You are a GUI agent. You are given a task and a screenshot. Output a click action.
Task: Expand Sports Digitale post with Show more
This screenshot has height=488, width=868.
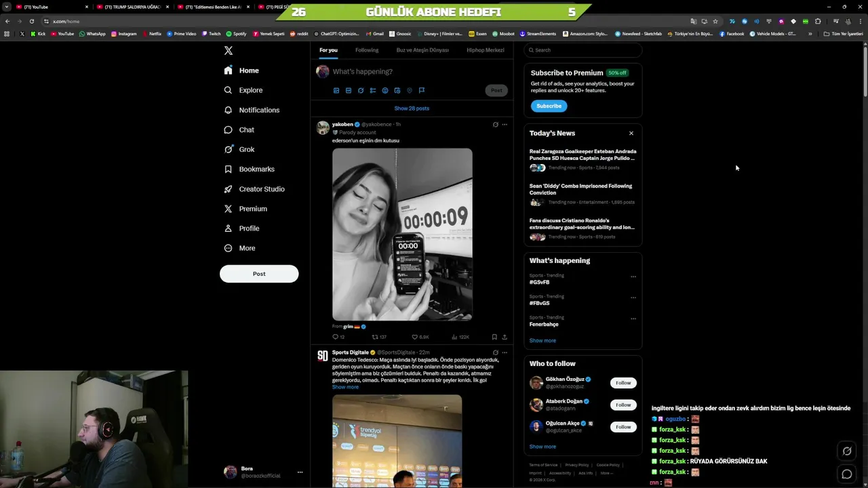point(345,387)
